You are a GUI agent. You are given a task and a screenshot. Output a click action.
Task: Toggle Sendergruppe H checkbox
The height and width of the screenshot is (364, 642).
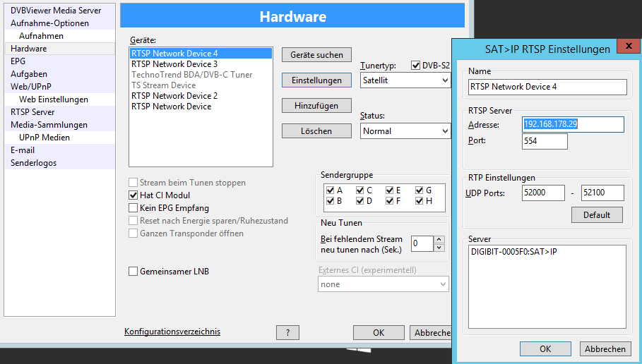tap(420, 201)
